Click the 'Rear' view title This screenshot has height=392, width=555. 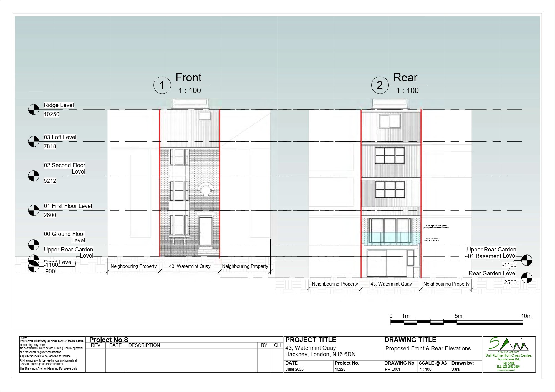(405, 78)
